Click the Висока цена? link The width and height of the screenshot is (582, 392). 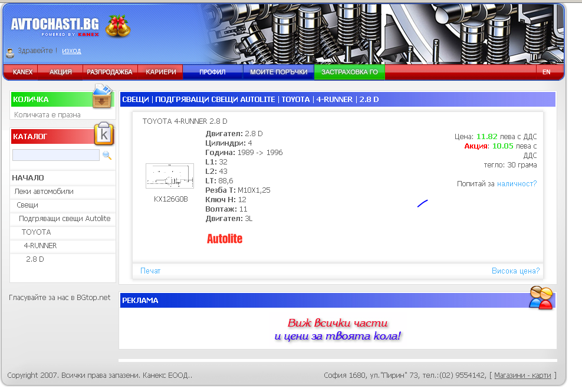[x=515, y=271]
